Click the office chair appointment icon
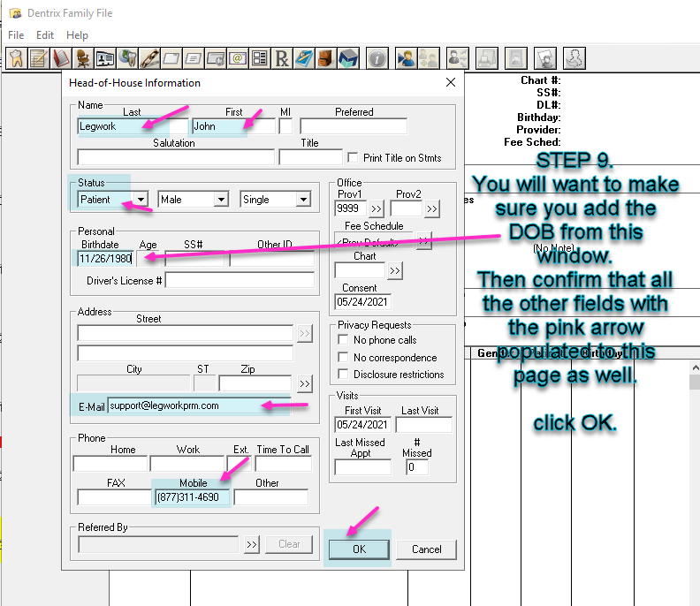This screenshot has height=606, width=700. [83, 58]
